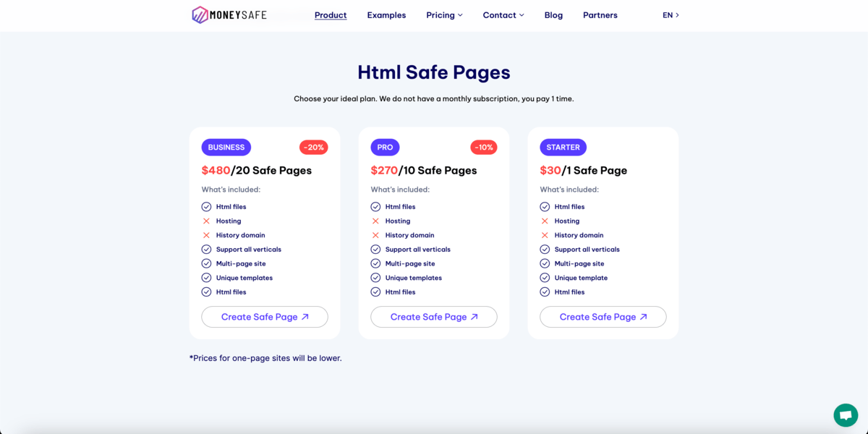Open the EN language selector
Viewport: 868px width, 434px height.
[x=671, y=15]
